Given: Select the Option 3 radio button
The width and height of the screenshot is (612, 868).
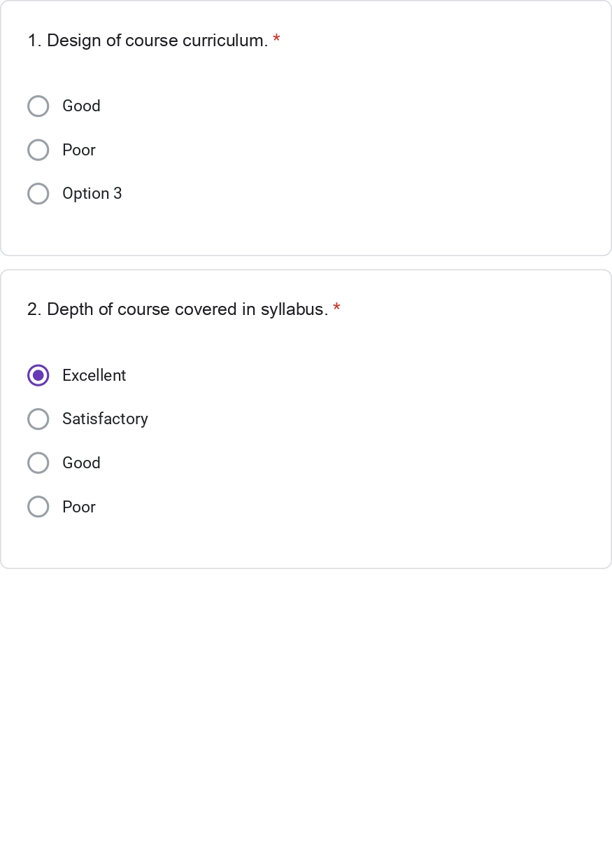Looking at the screenshot, I should click(x=38, y=194).
